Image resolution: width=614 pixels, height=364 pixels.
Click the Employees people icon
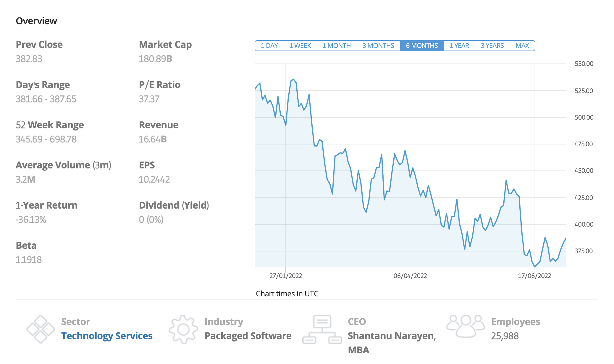tap(466, 326)
